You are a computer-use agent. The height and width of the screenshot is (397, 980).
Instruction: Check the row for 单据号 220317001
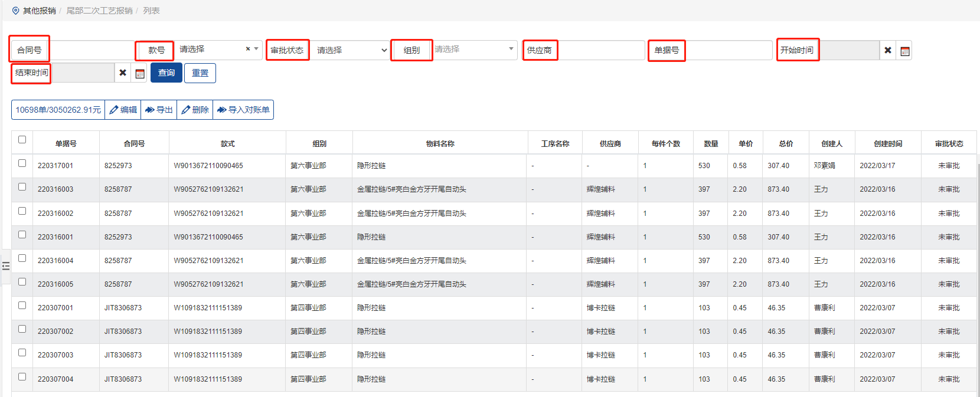point(22,163)
